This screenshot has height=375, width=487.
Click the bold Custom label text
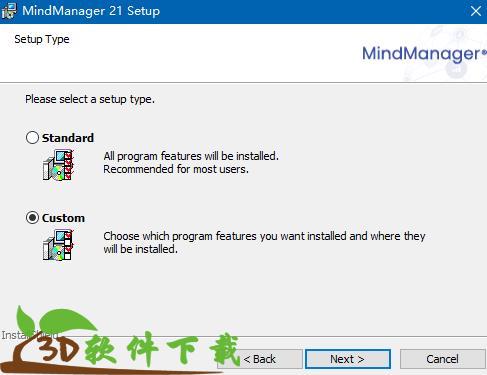[x=63, y=218]
